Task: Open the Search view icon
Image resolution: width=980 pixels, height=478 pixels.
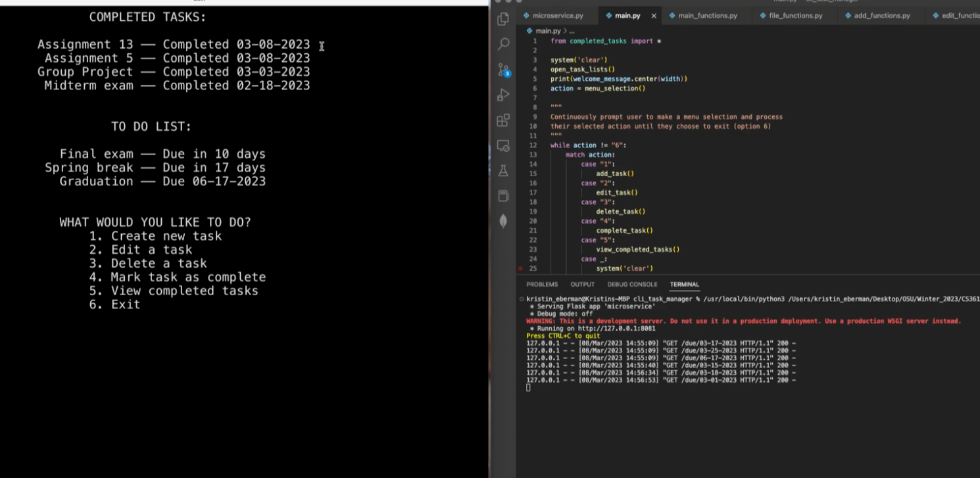Action: [x=503, y=44]
